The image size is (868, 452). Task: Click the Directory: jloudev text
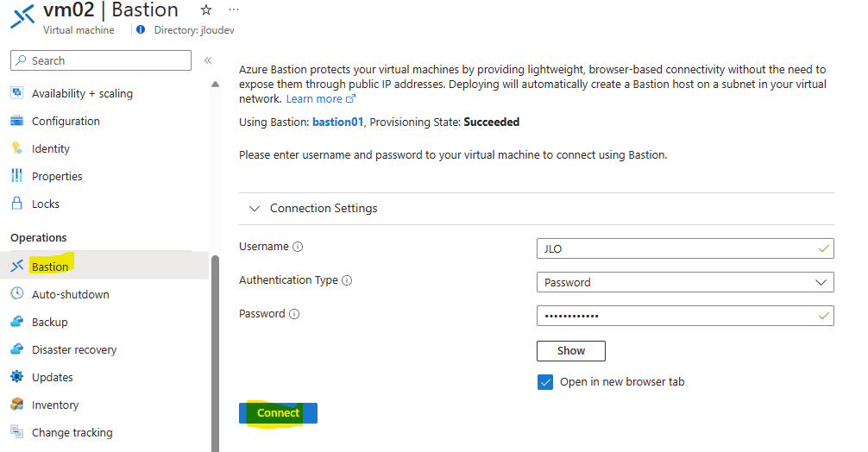(x=194, y=30)
